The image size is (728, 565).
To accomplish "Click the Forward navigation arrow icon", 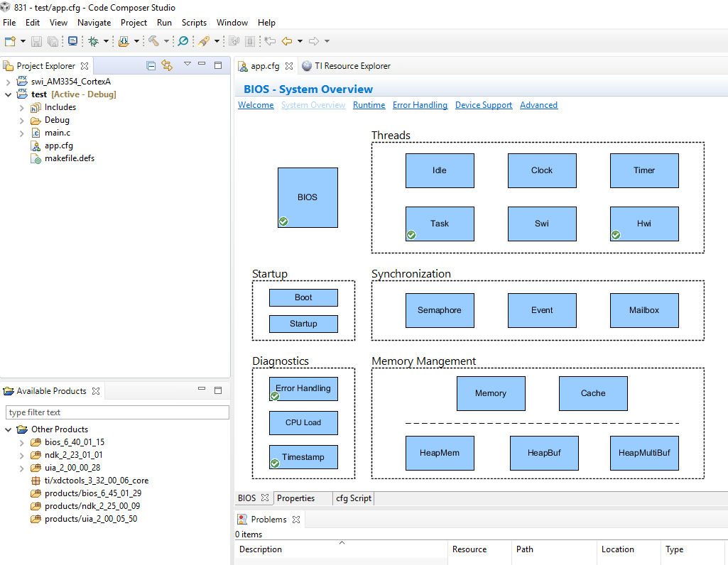I will point(314,41).
